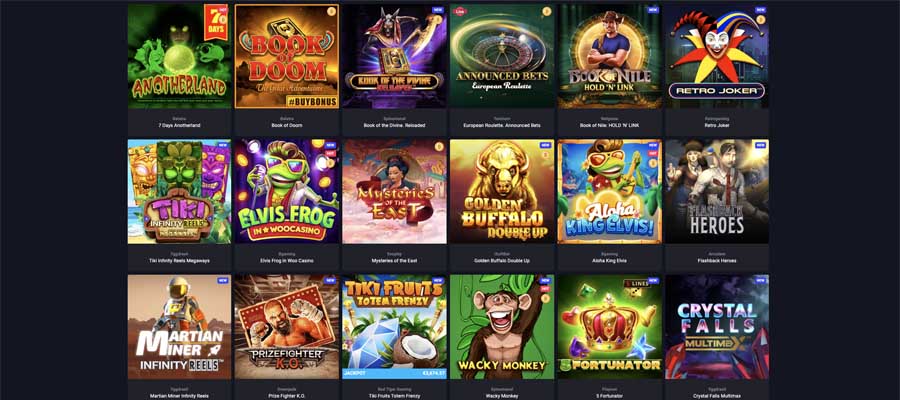Click the NEW badge on Golden Buffalo tile
Viewport: 900px width, 400px height.
click(x=545, y=145)
